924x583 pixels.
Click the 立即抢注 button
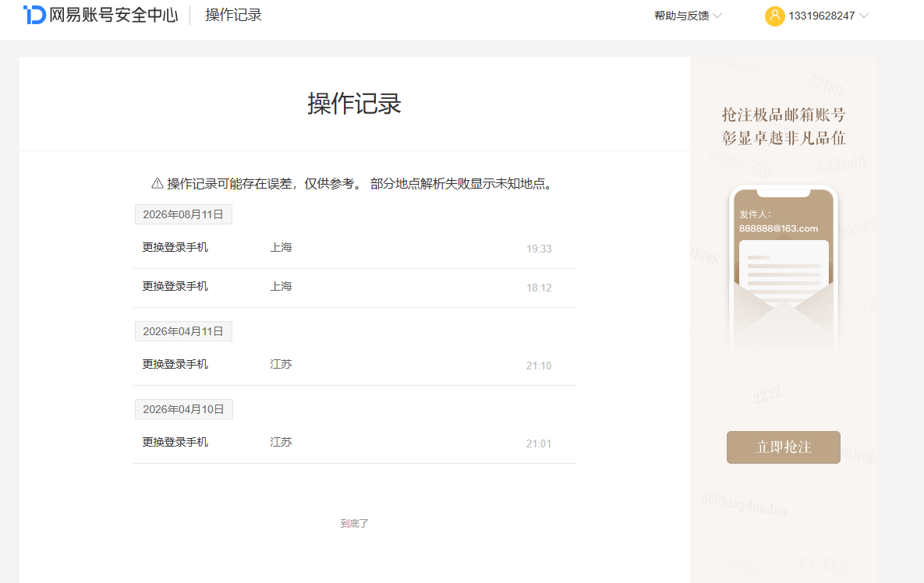click(783, 447)
